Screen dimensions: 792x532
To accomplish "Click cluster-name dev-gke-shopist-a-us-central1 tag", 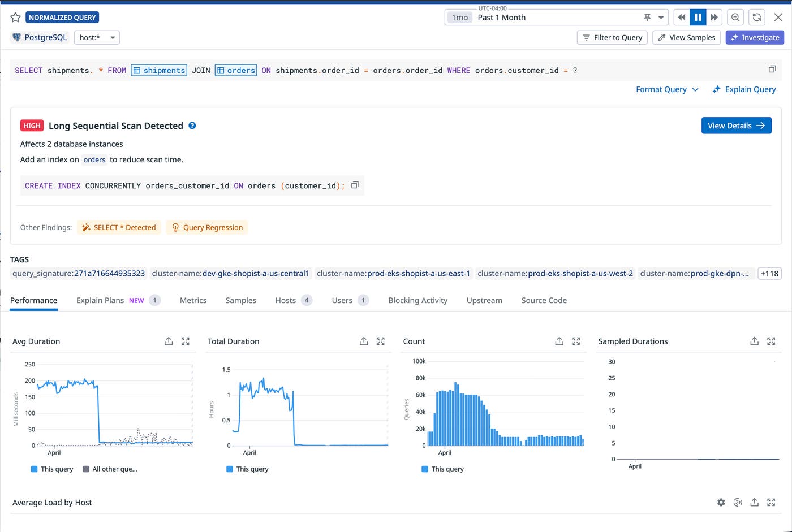I will (231, 273).
